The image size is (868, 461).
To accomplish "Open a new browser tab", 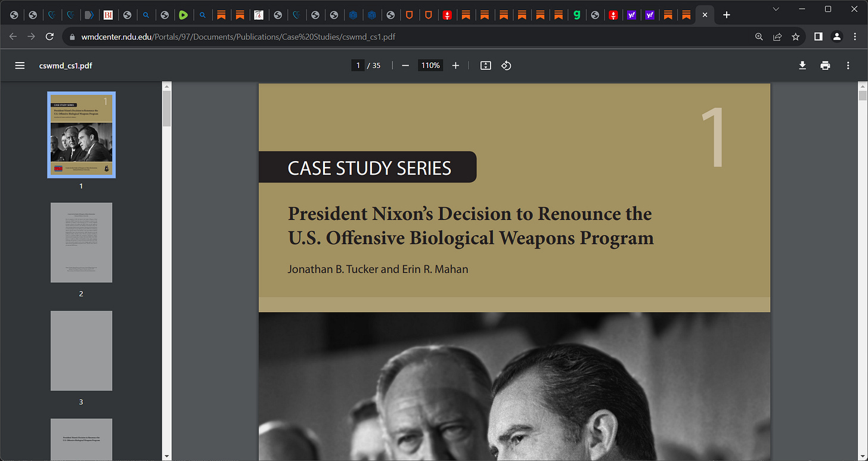I will [726, 15].
